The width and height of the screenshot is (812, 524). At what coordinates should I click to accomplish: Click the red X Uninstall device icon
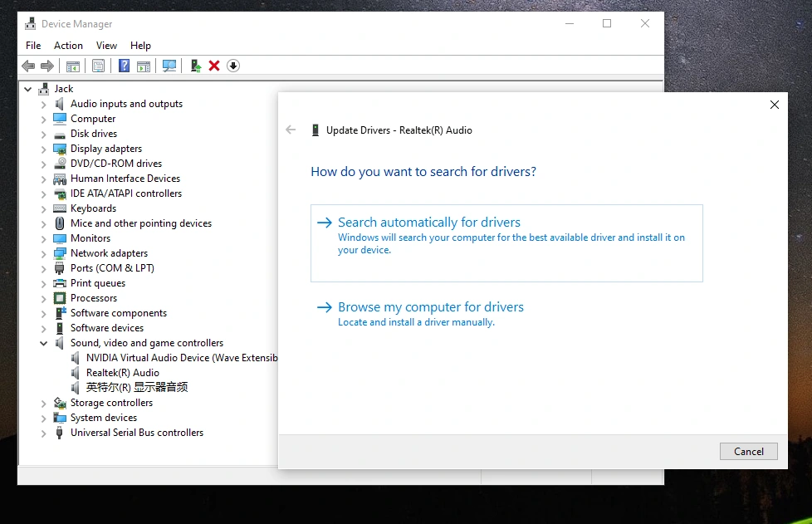click(x=214, y=66)
